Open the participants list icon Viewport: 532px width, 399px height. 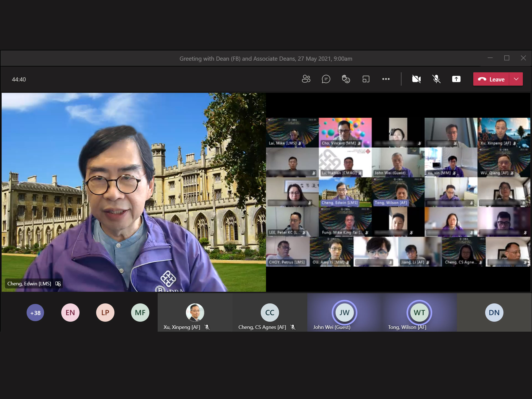coord(306,79)
